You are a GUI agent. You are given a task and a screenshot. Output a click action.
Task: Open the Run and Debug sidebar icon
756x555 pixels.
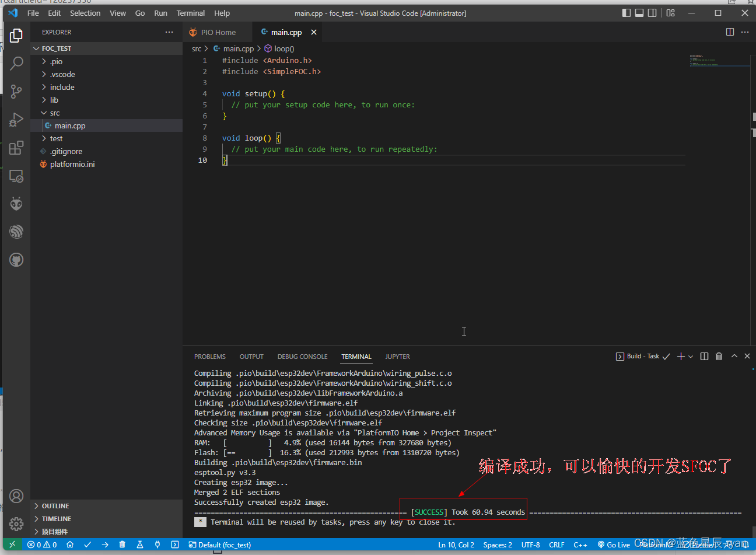pyautogui.click(x=16, y=119)
